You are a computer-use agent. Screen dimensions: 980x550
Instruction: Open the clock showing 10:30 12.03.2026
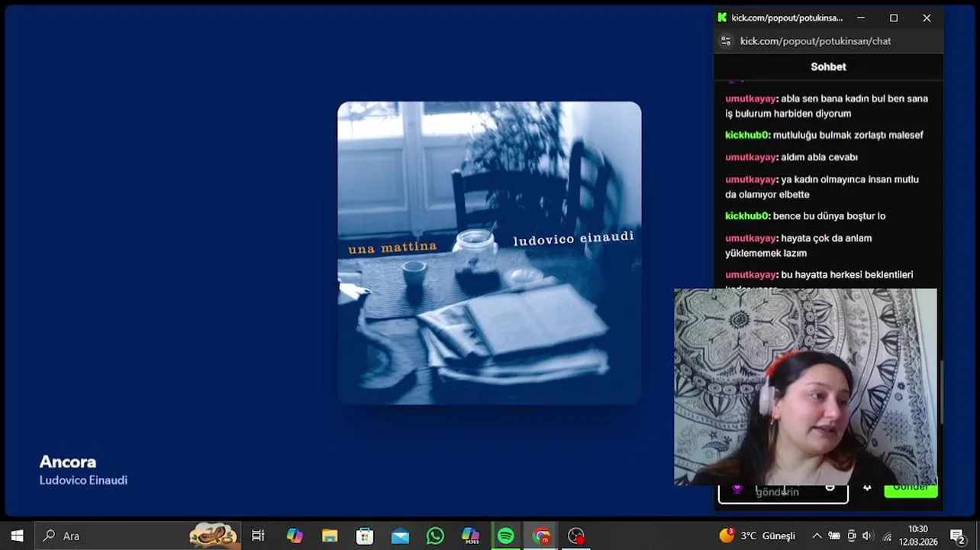(x=917, y=535)
